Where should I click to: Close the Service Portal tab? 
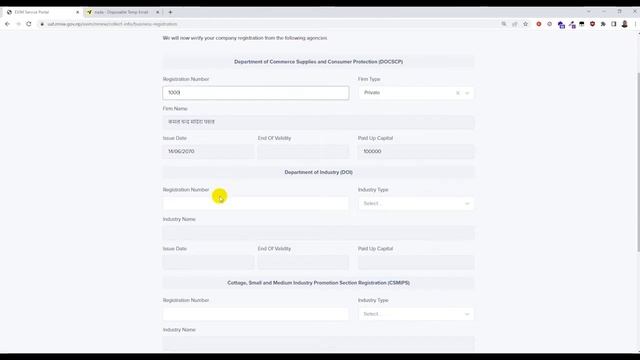(78, 12)
